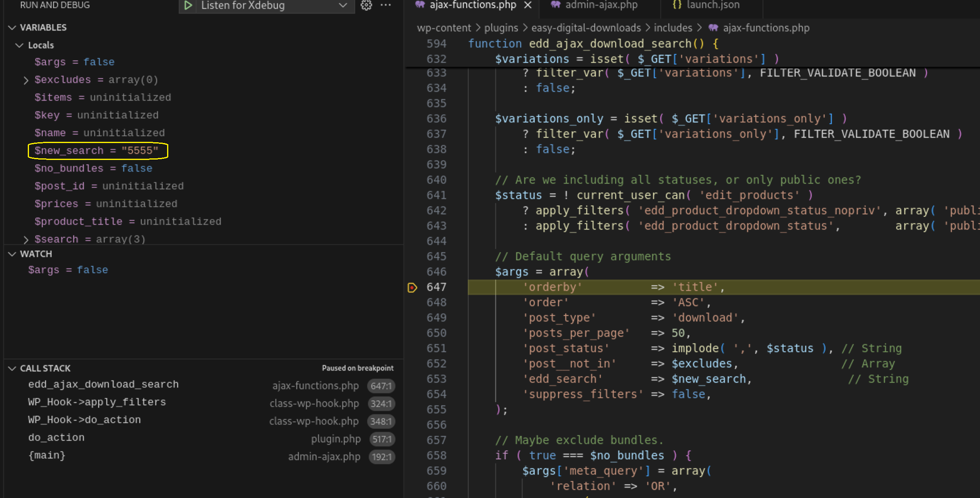
Task: Start debugging with the green play icon
Action: tap(188, 6)
